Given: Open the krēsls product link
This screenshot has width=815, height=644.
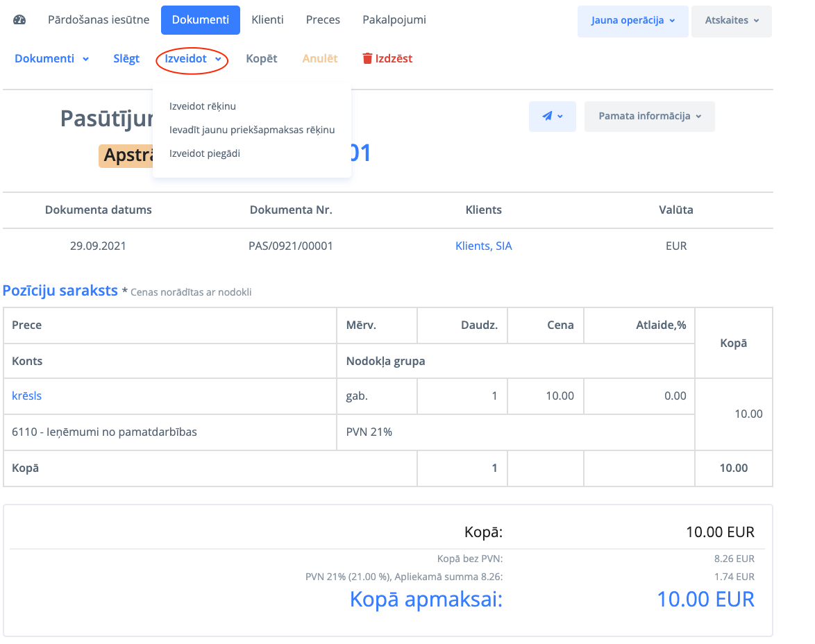Looking at the screenshot, I should click(27, 396).
